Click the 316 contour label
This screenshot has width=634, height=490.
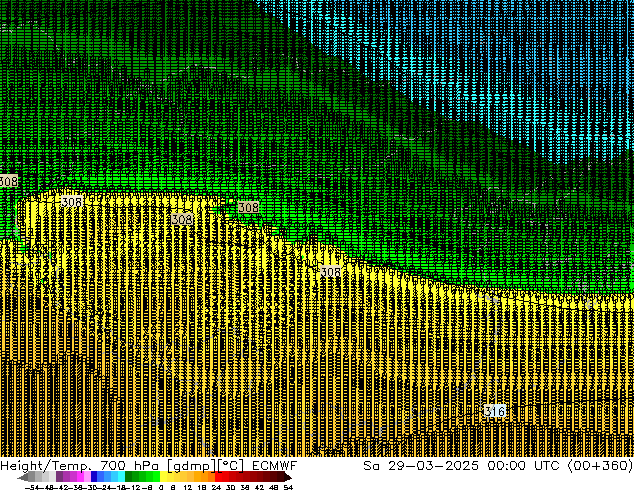click(x=495, y=411)
